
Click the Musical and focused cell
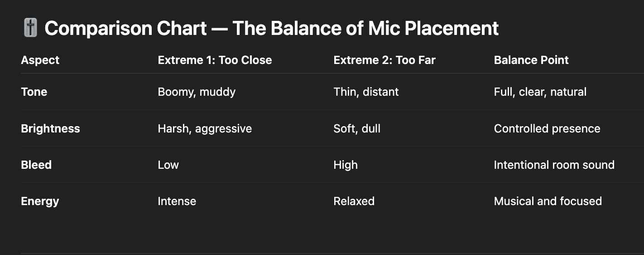pyautogui.click(x=548, y=201)
